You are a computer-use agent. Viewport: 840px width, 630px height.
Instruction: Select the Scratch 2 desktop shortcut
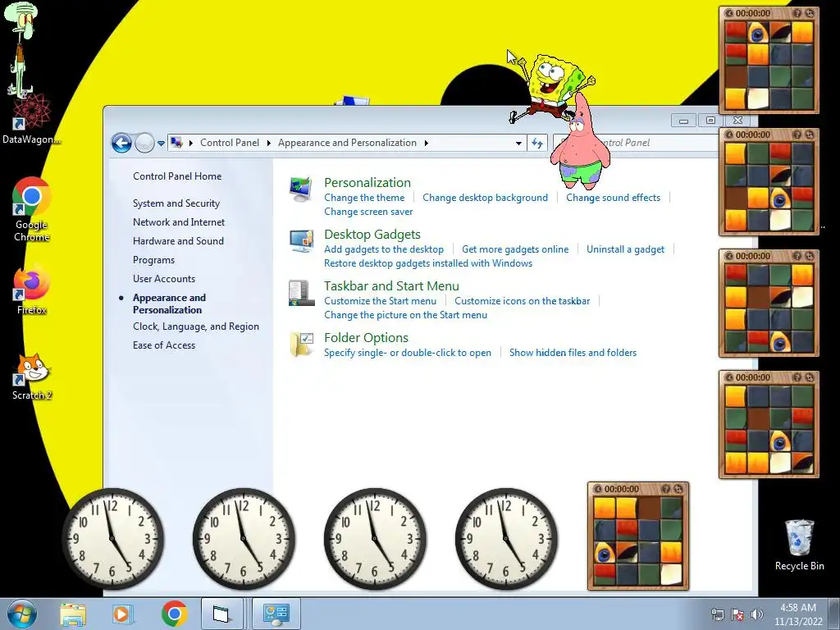click(32, 377)
